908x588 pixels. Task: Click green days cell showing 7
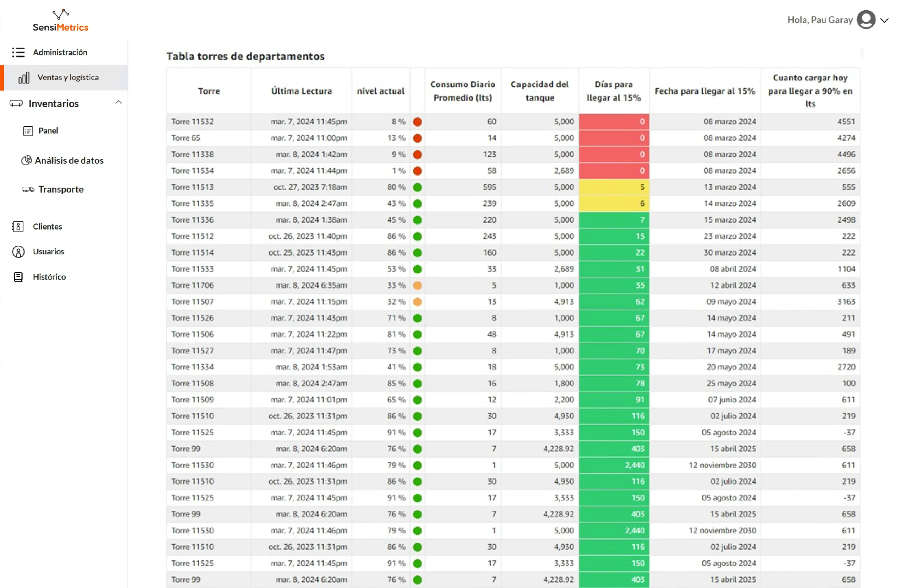click(x=614, y=220)
